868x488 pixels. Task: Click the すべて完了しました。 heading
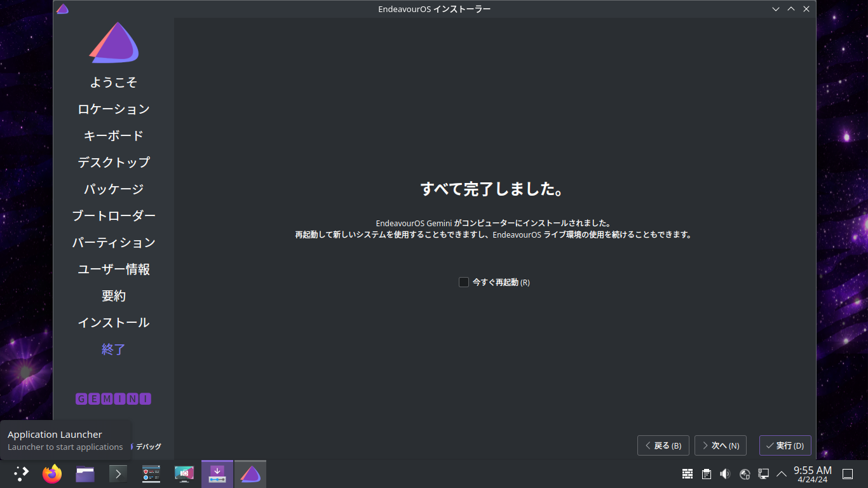pyautogui.click(x=492, y=189)
